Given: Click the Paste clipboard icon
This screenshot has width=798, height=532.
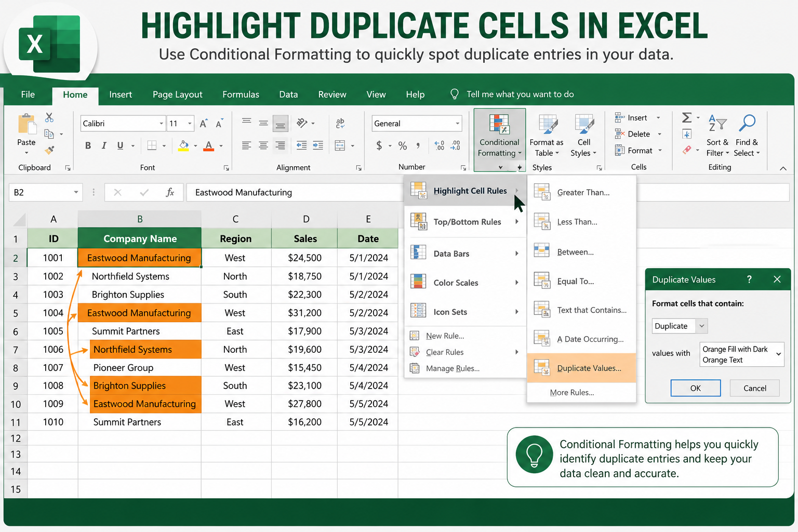Looking at the screenshot, I should pos(26,125).
